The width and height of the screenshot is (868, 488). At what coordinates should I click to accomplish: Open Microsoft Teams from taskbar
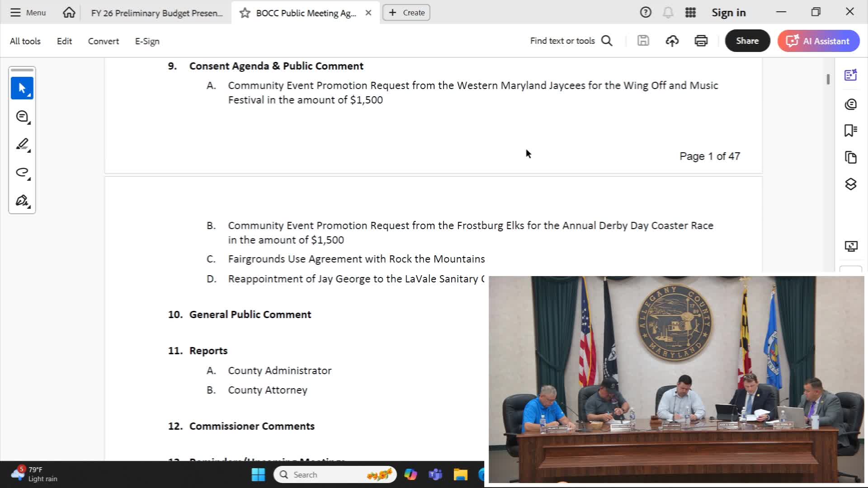[x=435, y=474]
